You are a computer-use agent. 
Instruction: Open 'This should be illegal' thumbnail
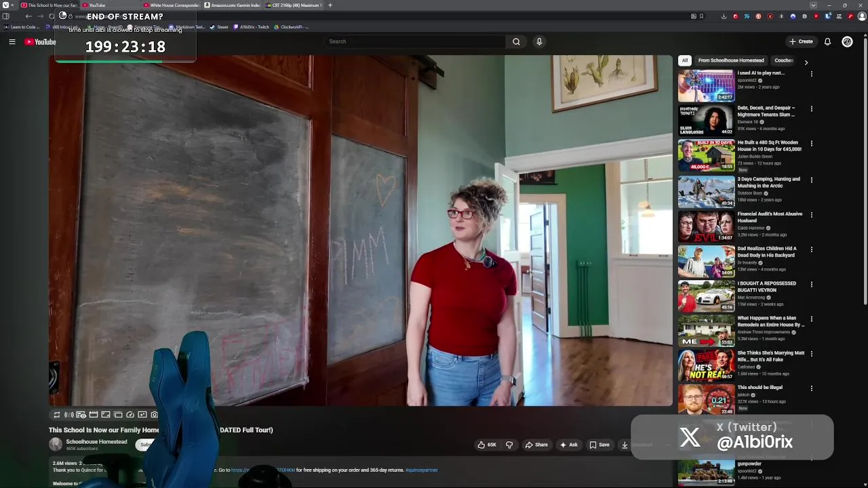tap(706, 400)
